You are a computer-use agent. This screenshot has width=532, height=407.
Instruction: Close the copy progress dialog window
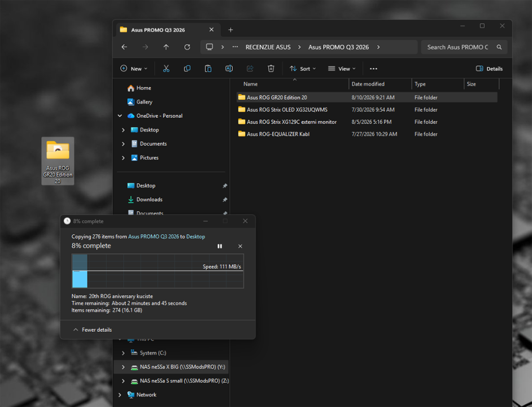245,221
